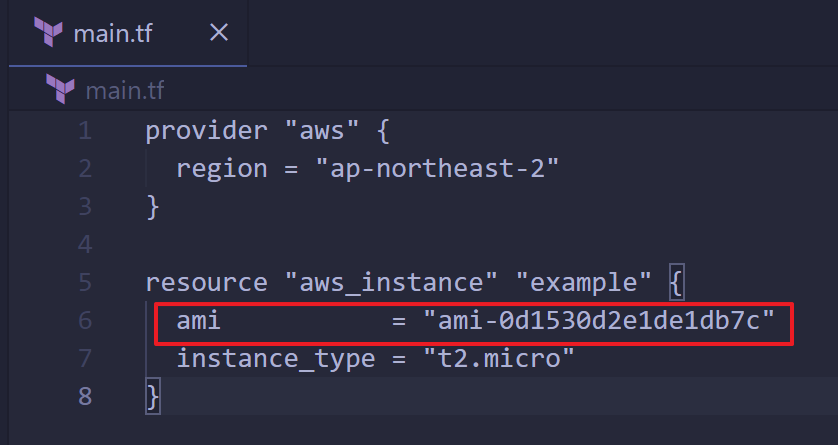Click the "ami-0d1530d2e1de1db7c" value
Screen dimensions: 838x445
pyautogui.click(x=599, y=321)
